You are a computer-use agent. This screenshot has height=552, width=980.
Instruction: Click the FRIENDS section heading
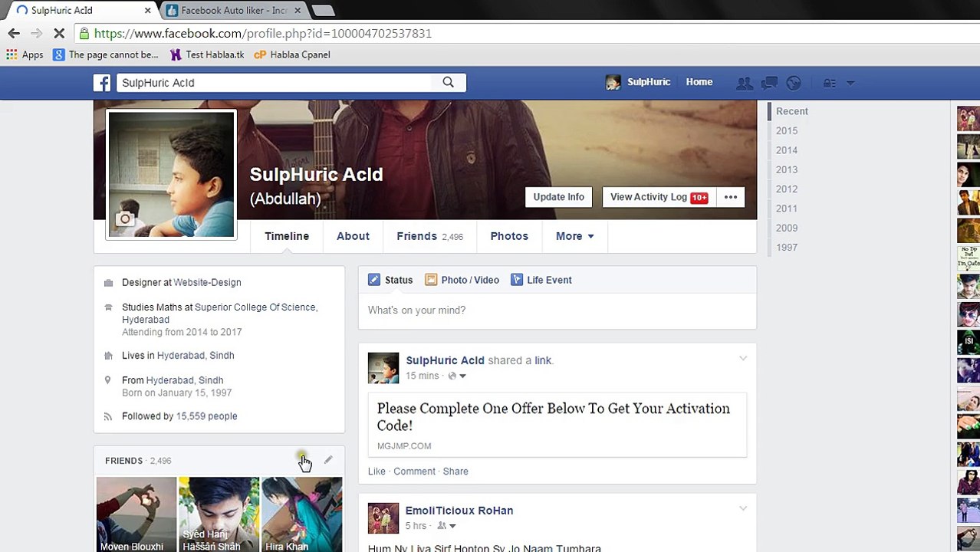[123, 461]
